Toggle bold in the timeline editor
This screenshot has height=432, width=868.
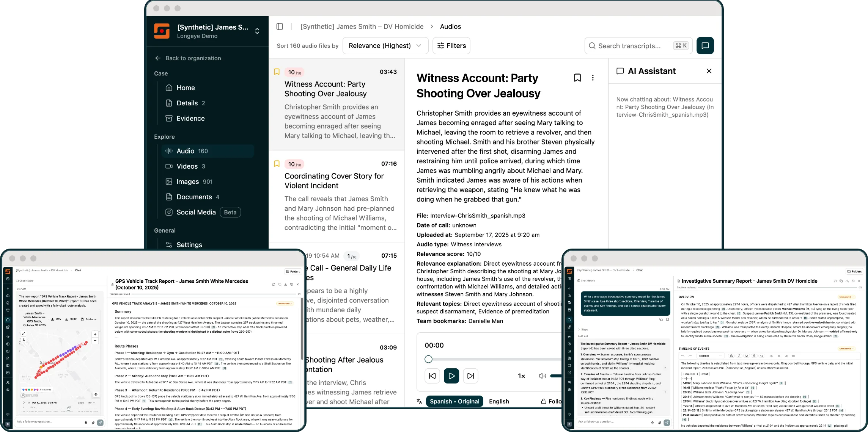731,356
